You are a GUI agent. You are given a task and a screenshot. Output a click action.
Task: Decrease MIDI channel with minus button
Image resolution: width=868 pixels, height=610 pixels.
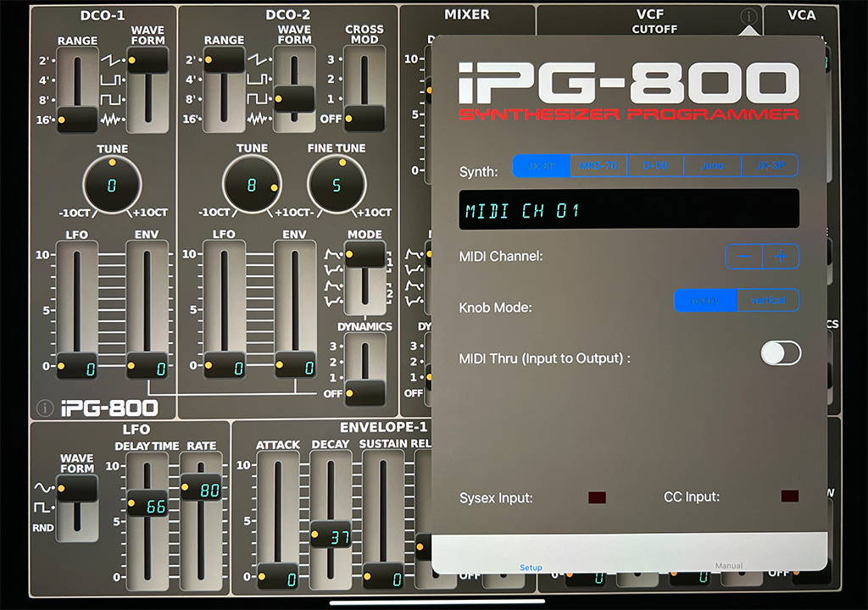(x=744, y=256)
